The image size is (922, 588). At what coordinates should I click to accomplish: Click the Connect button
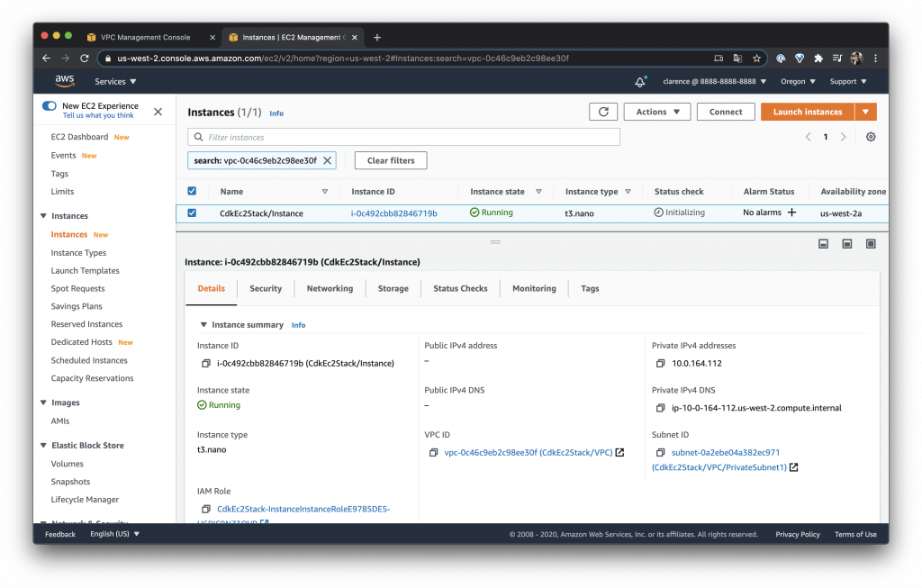tap(726, 112)
